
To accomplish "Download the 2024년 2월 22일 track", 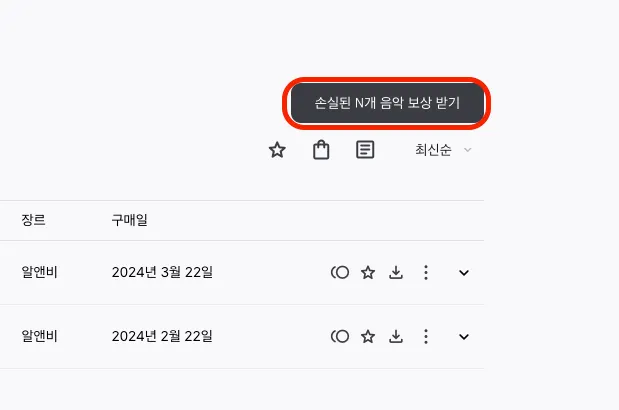I will click(396, 337).
